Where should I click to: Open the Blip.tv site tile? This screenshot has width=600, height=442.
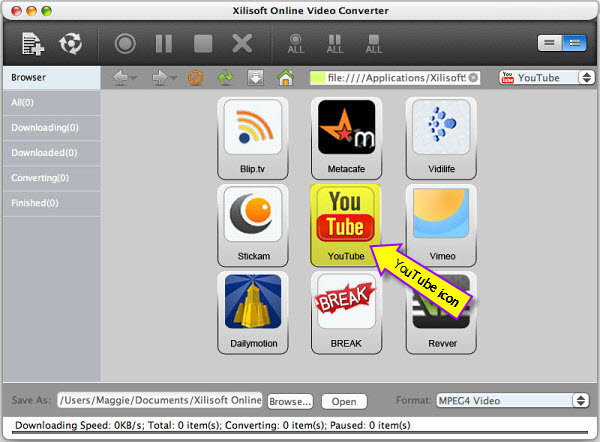[x=253, y=138]
